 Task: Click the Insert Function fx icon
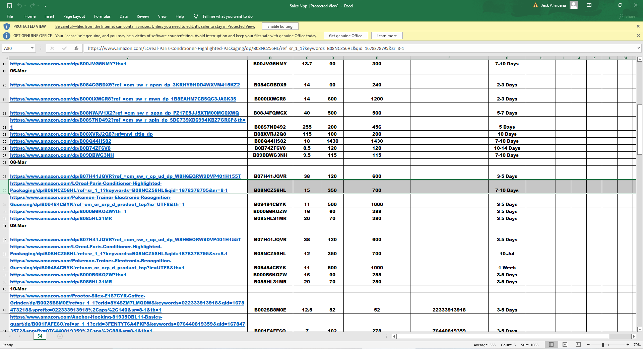[76, 48]
